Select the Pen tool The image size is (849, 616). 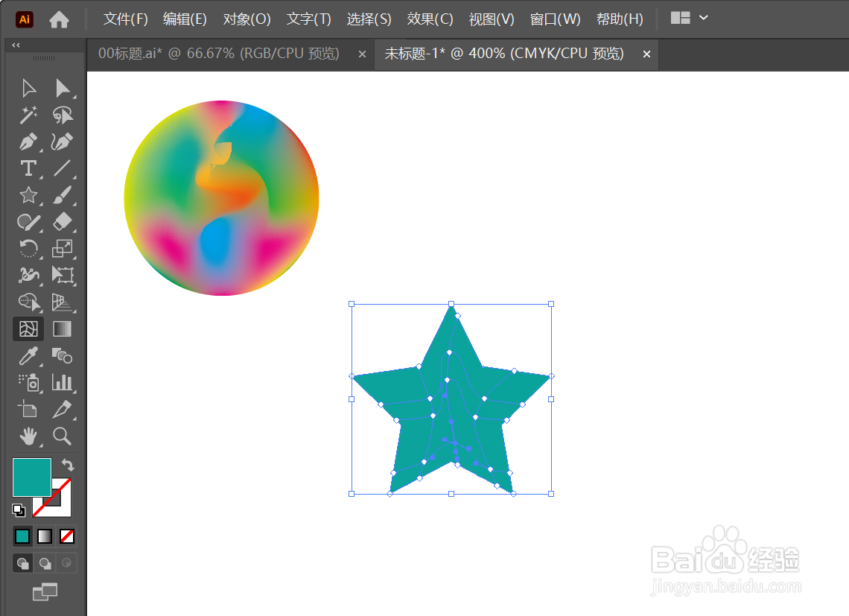(29, 142)
